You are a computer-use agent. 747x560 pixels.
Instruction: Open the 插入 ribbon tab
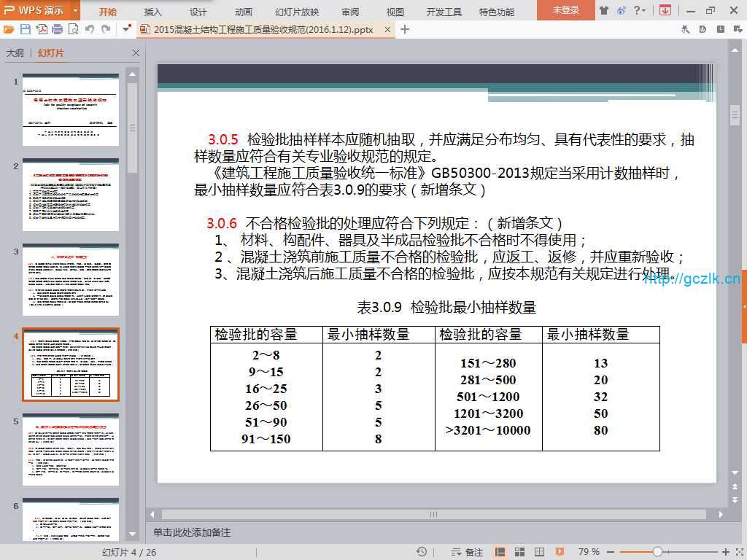point(153,12)
